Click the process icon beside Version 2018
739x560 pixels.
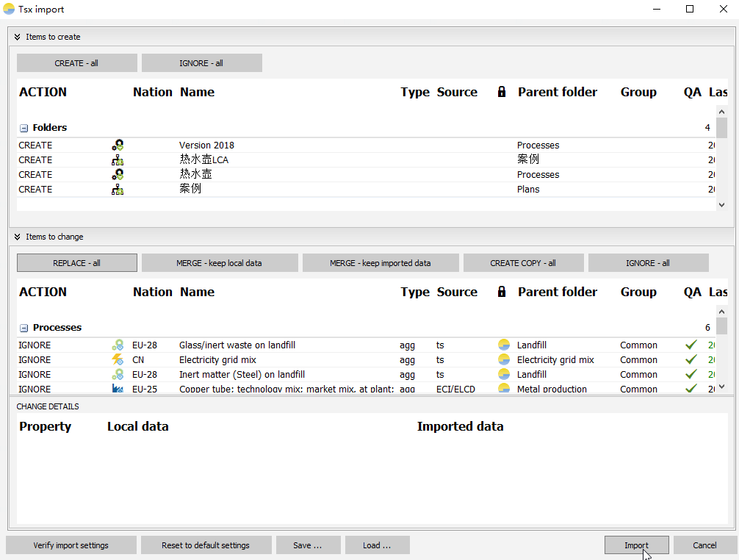(x=118, y=146)
